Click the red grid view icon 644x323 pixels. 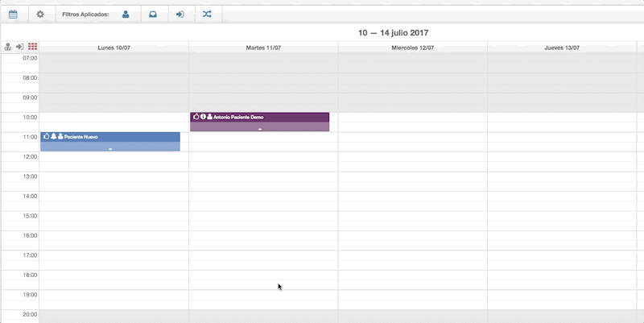coord(32,47)
